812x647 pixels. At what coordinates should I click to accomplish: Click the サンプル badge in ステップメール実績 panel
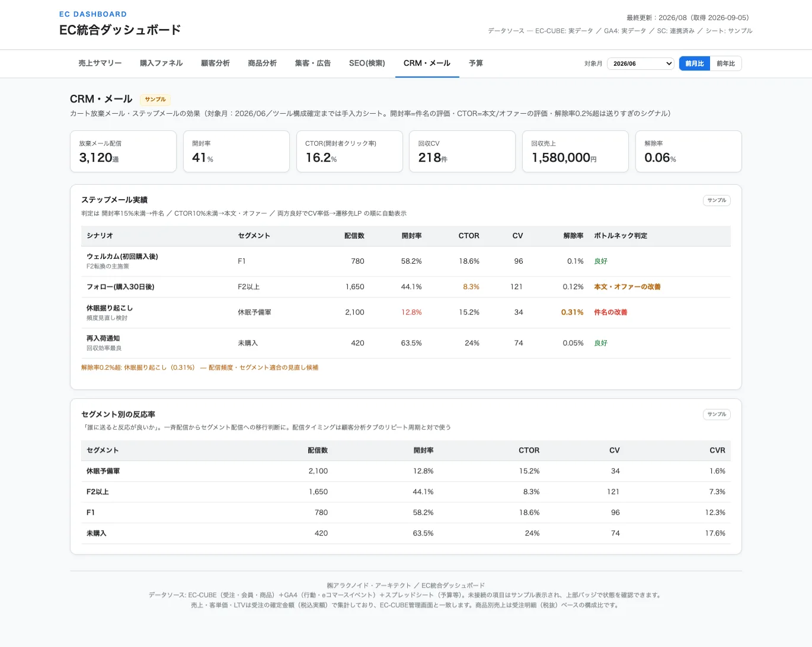[717, 200]
